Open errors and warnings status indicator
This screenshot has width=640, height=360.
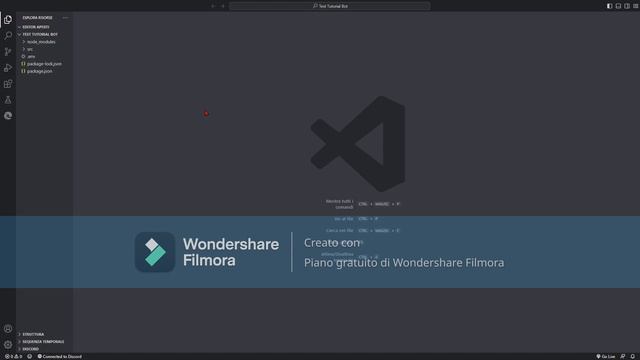pos(13,356)
